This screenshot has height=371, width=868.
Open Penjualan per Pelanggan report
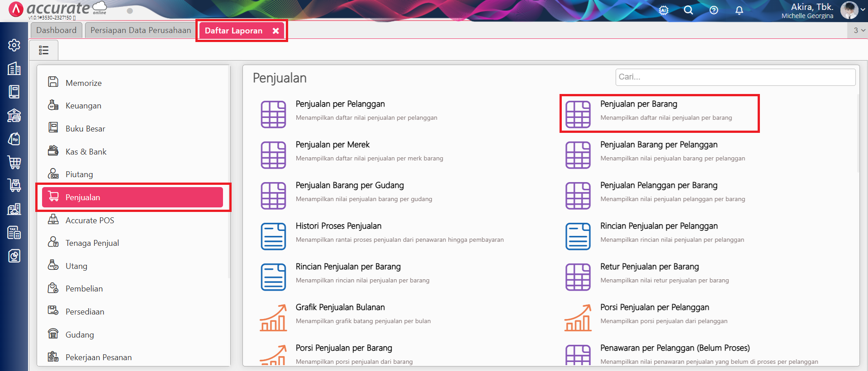coord(340,104)
